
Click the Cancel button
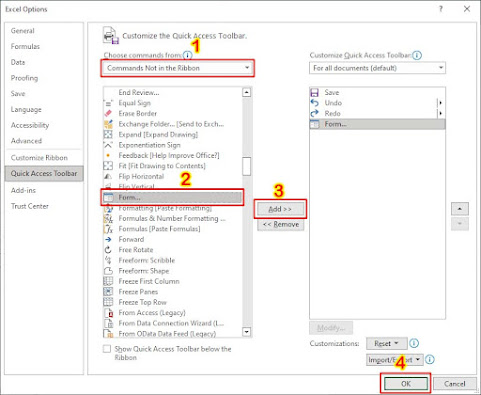(455, 384)
